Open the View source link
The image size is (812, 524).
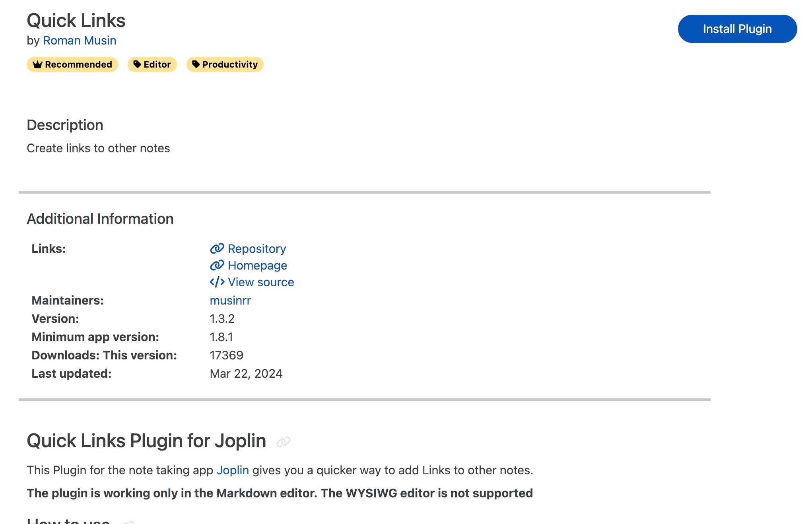[x=261, y=282]
